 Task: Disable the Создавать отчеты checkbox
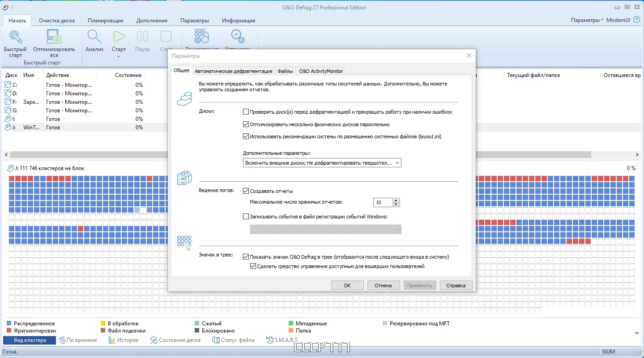pos(246,191)
